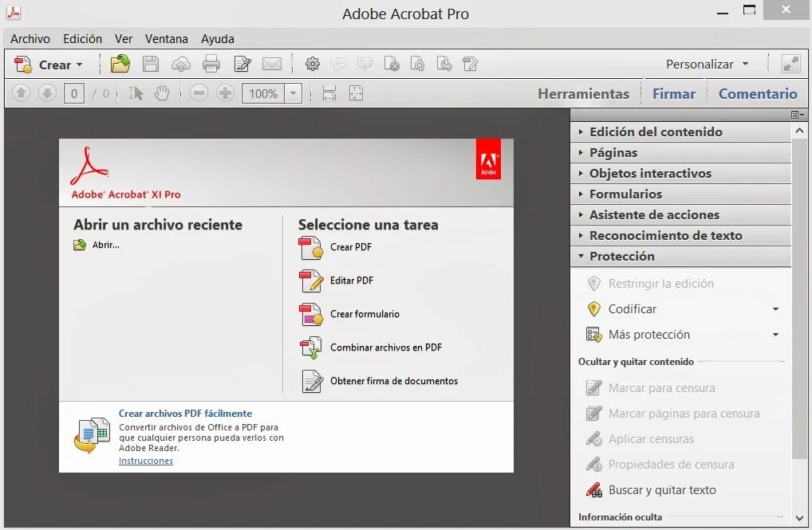
Task: Click the highlight text toolbar icon
Action: pos(365,65)
